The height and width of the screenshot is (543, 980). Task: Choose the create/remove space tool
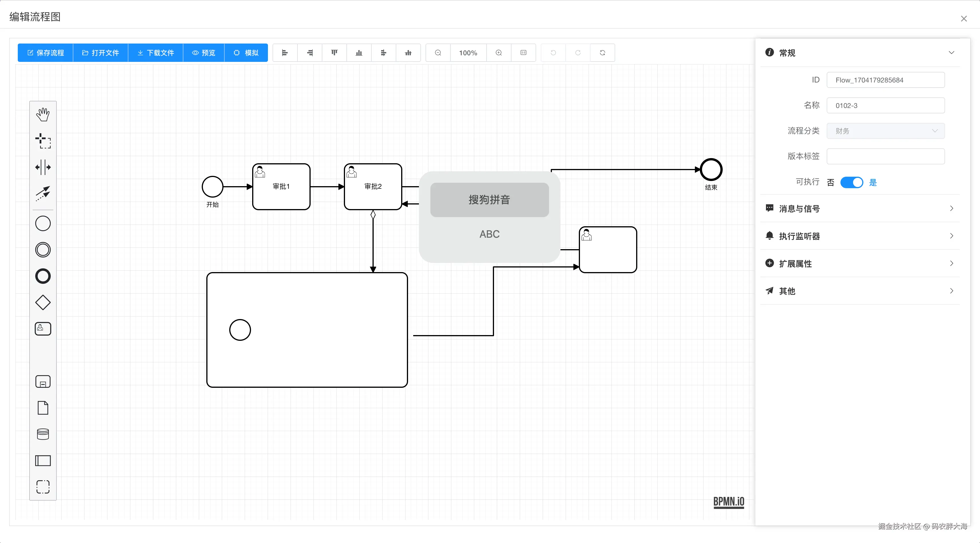click(43, 167)
